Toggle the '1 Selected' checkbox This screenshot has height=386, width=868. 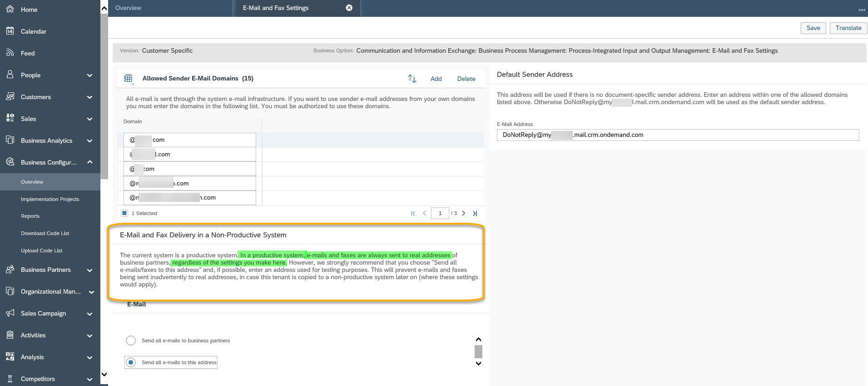click(124, 213)
